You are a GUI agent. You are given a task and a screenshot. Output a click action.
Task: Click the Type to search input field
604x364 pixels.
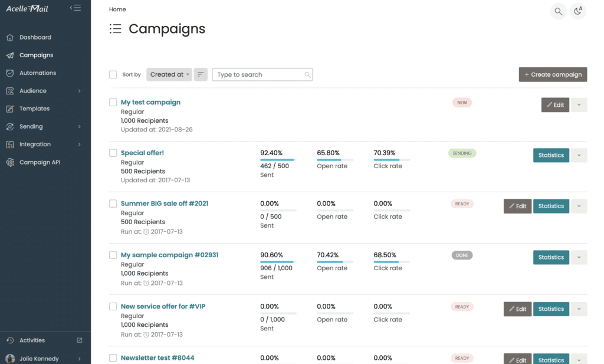[260, 74]
